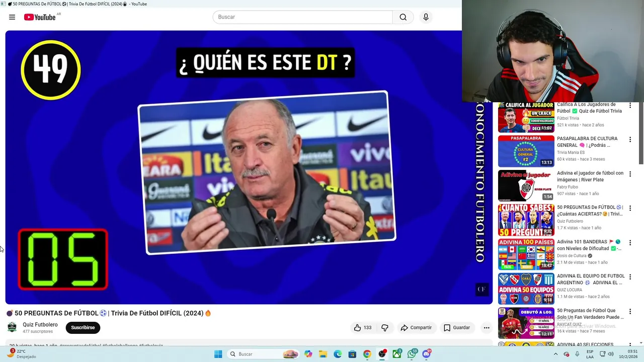644x362 pixels.
Task: Click channel name 'QUIZ LOCURA' in sidebar
Action: tap(570, 290)
